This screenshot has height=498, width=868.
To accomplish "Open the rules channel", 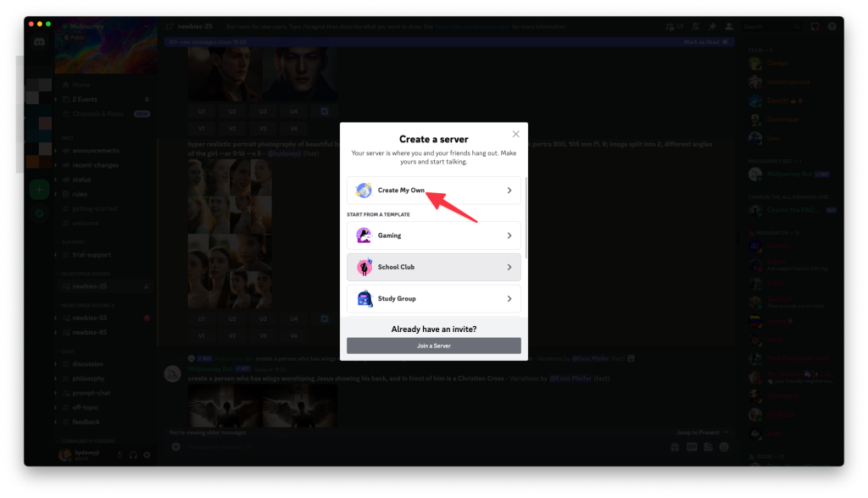I will 105,194.
